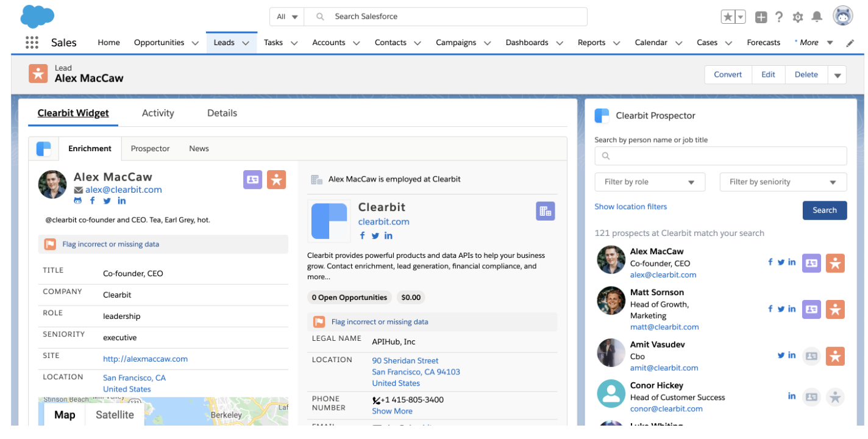Switch to the Activity tab
This screenshot has width=868, height=439.
[x=158, y=113]
